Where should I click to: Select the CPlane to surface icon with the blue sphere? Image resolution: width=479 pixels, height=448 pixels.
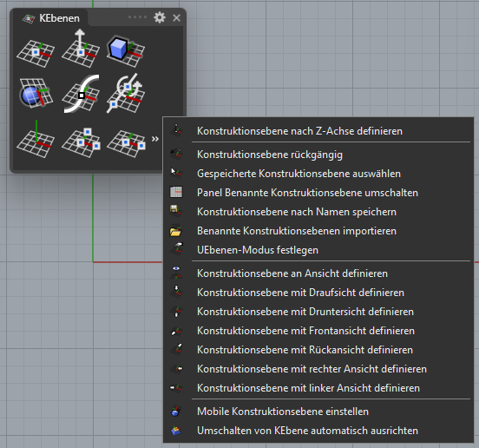point(36,92)
